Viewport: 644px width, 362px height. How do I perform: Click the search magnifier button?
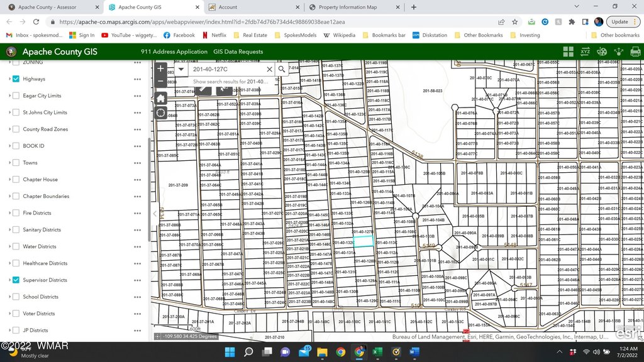[282, 69]
